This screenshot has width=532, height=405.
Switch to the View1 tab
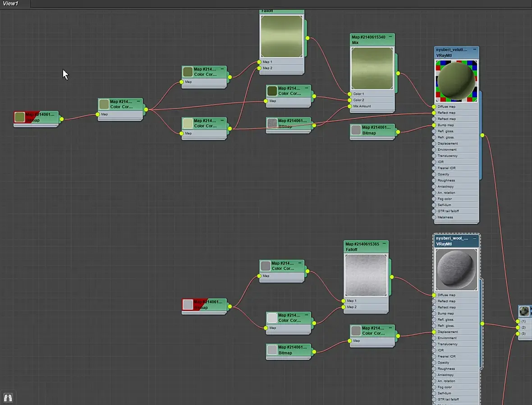point(10,4)
